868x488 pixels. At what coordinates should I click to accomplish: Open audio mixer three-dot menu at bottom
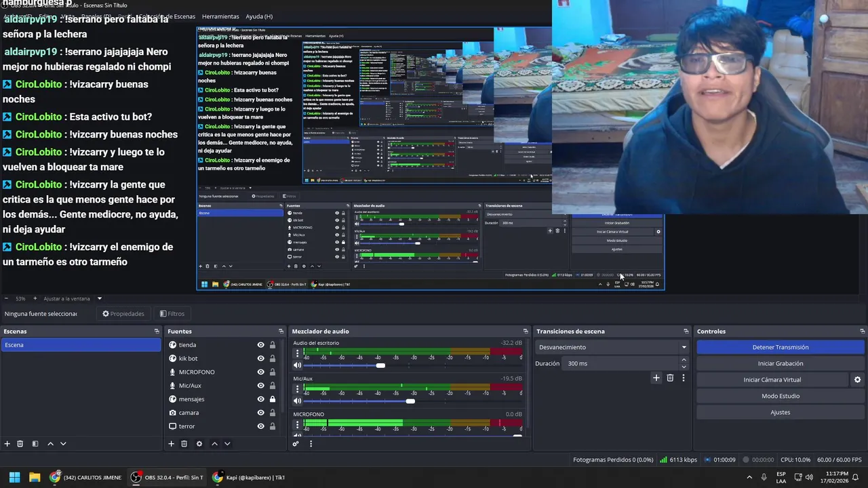pyautogui.click(x=311, y=444)
